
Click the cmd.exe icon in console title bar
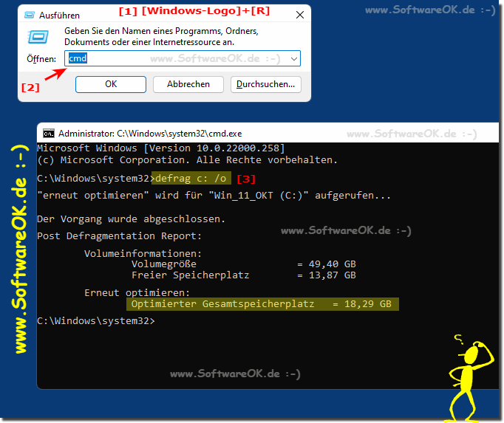click(49, 134)
